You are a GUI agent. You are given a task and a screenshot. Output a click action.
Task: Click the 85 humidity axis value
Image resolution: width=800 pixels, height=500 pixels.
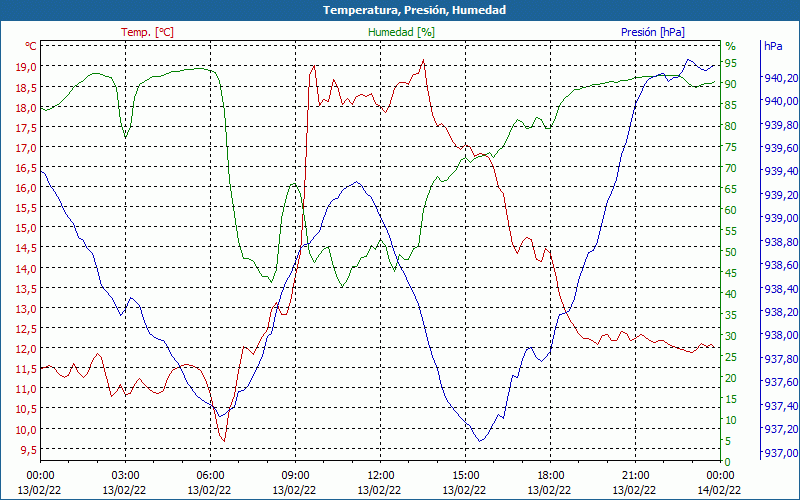tap(731, 105)
